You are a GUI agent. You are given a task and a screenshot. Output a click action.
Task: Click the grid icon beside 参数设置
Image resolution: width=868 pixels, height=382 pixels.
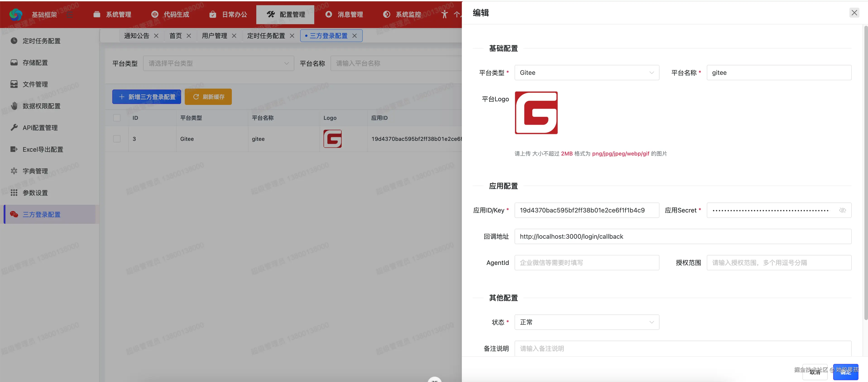tap(14, 193)
